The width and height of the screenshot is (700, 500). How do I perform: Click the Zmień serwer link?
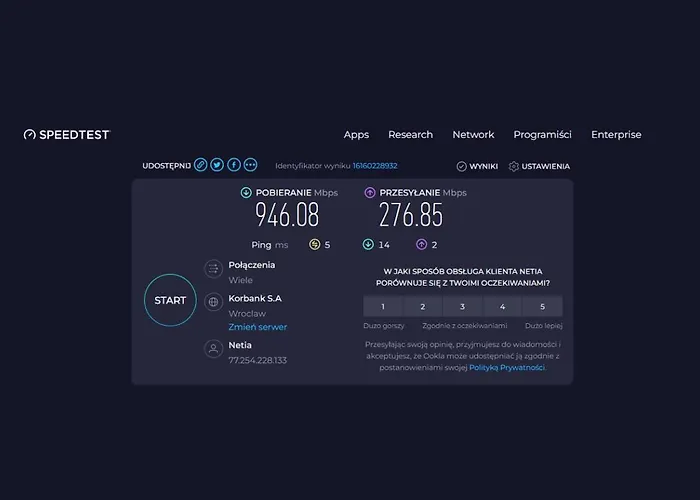(x=257, y=327)
